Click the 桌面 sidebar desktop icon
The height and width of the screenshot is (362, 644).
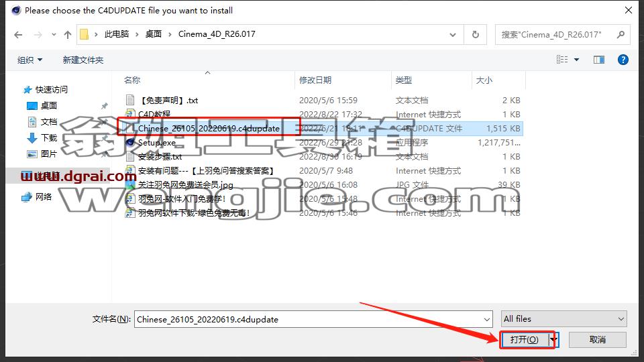pyautogui.click(x=32, y=106)
